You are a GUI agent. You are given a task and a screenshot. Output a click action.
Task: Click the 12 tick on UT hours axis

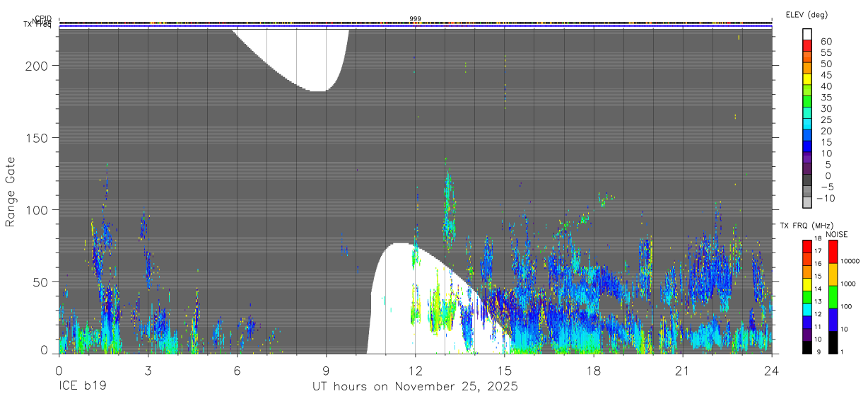pyautogui.click(x=416, y=370)
